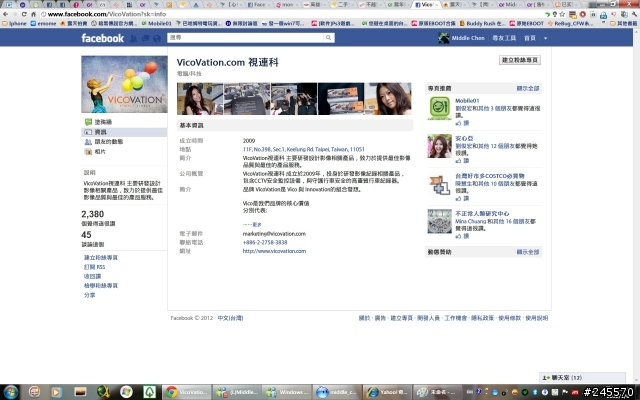Click the marketing@vicovation.com email text
Viewport: 640px width, 400px height.
click(274, 234)
